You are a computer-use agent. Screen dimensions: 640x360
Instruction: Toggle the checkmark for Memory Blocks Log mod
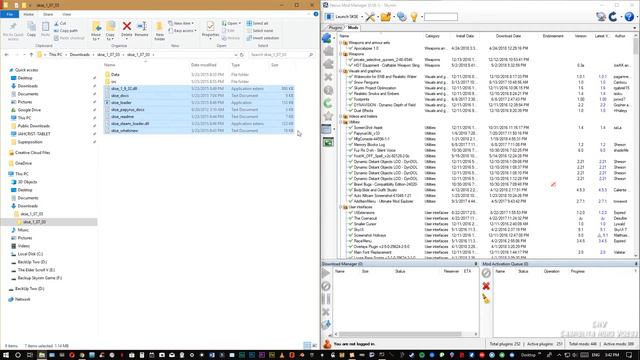(350, 144)
